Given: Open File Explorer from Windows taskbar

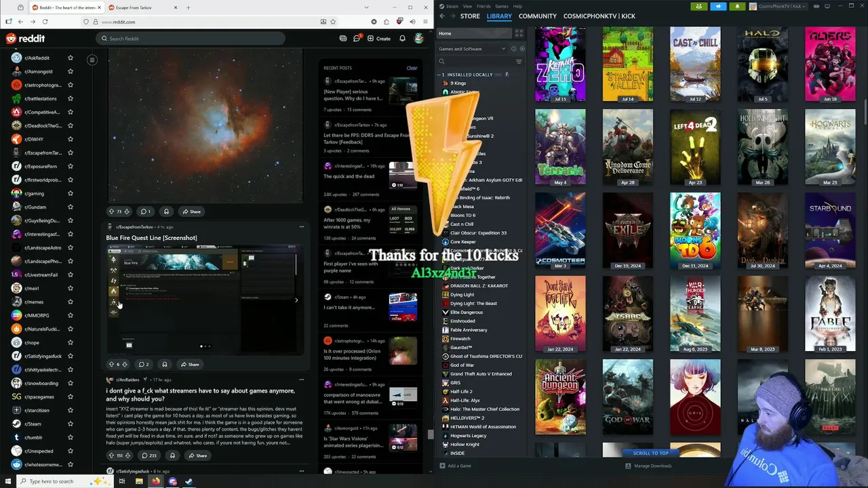Looking at the screenshot, I should [x=139, y=481].
